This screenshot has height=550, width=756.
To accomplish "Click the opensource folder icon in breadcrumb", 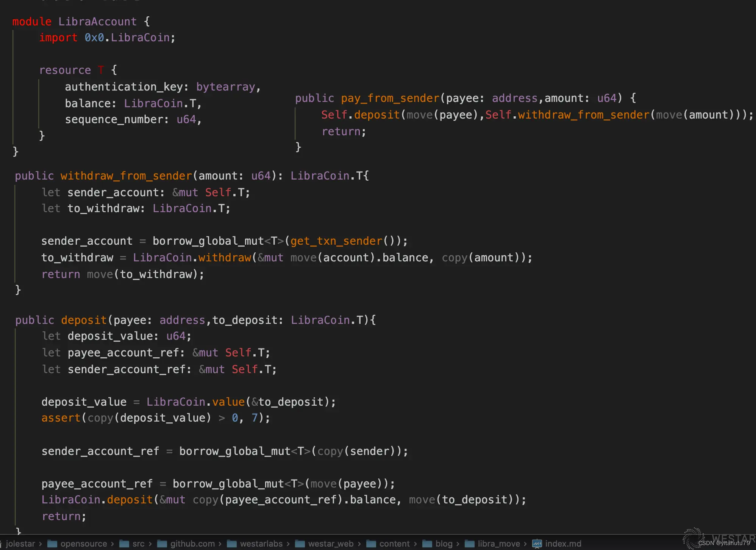I will click(x=52, y=544).
